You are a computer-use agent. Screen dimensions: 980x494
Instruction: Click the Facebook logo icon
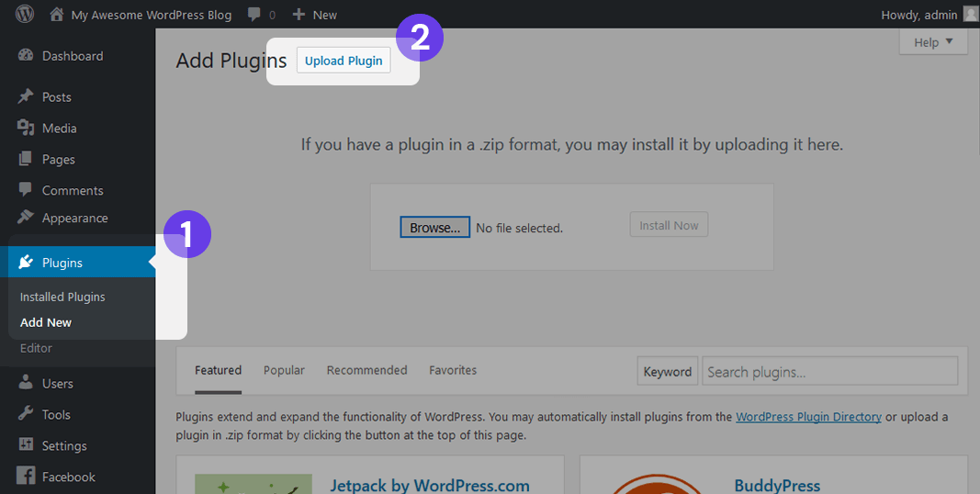[x=26, y=476]
